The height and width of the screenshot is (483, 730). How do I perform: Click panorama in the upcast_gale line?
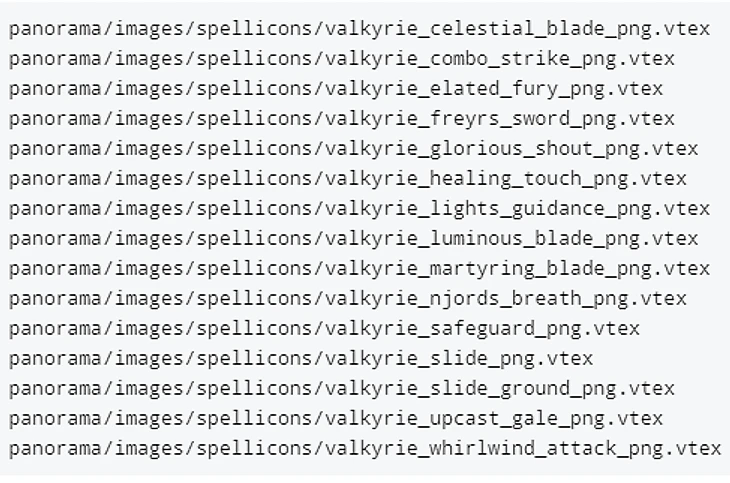pos(55,420)
